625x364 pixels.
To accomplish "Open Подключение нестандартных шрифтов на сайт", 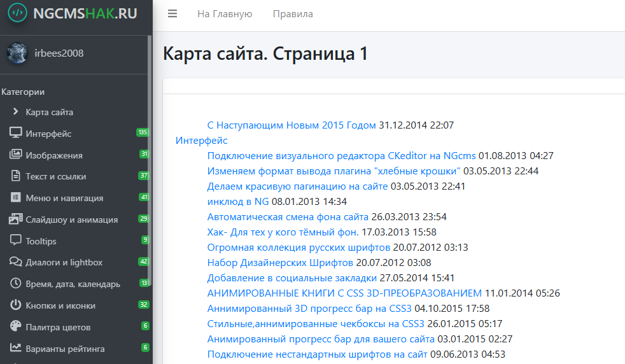I will pos(318,354).
